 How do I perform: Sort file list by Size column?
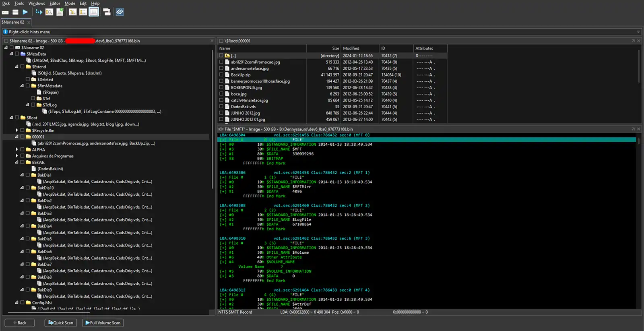[x=324, y=48]
